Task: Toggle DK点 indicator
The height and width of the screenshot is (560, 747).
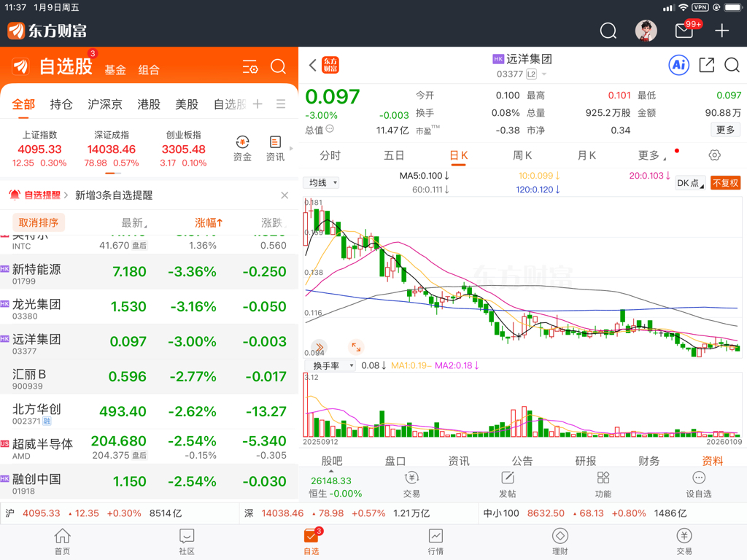Action: (x=690, y=183)
